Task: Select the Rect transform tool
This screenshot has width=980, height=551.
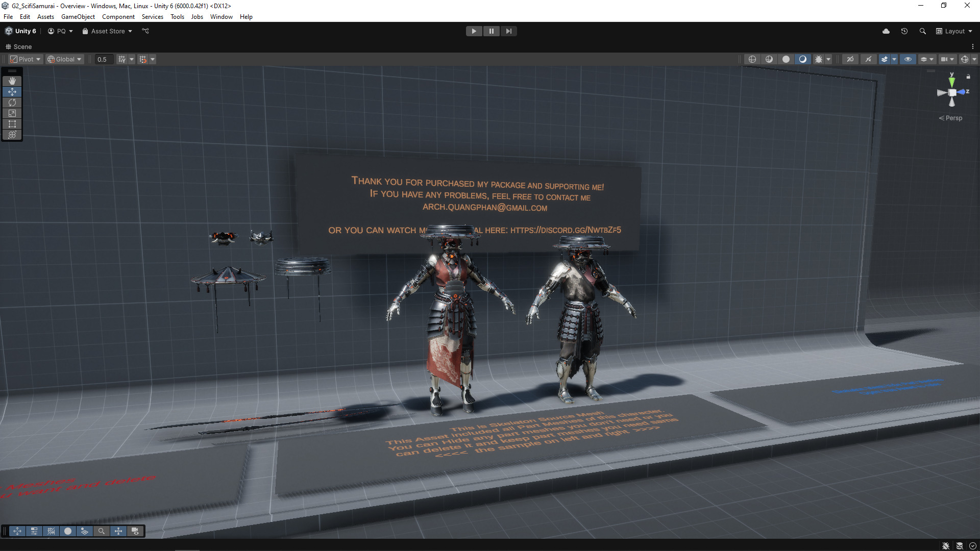Action: point(12,124)
